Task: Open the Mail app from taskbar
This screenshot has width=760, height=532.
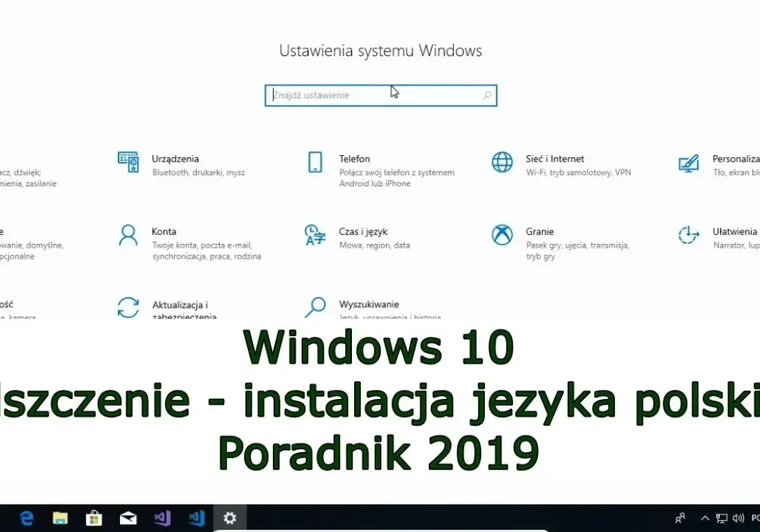Action: pyautogui.click(x=128, y=518)
